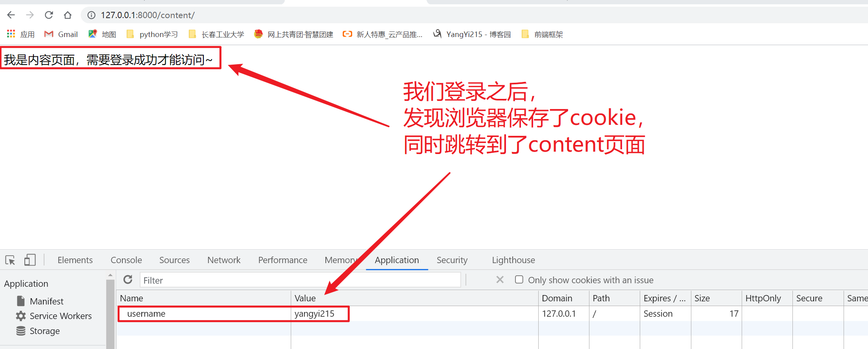Switch to the Console tab

[x=126, y=260]
